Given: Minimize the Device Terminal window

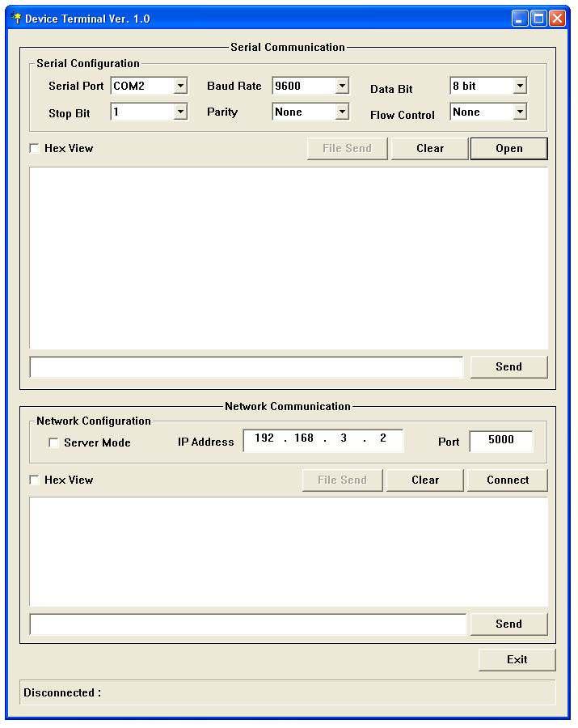Looking at the screenshot, I should tap(520, 19).
